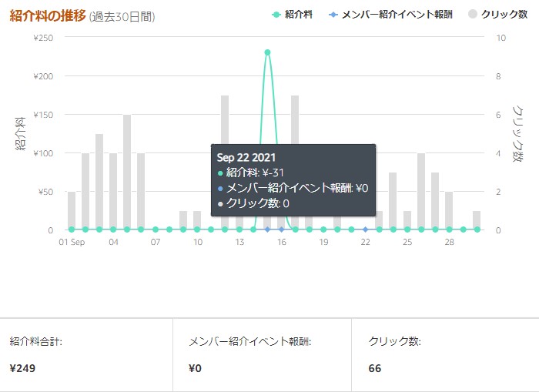Click the green peak point near ¥230
This screenshot has height=392, width=539.
click(x=267, y=52)
